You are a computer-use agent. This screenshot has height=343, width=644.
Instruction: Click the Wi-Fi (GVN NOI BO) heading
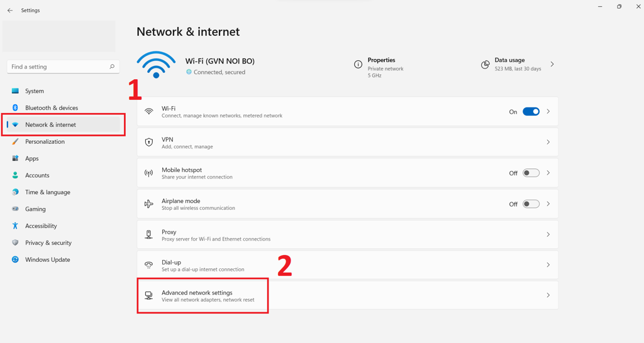click(x=219, y=61)
